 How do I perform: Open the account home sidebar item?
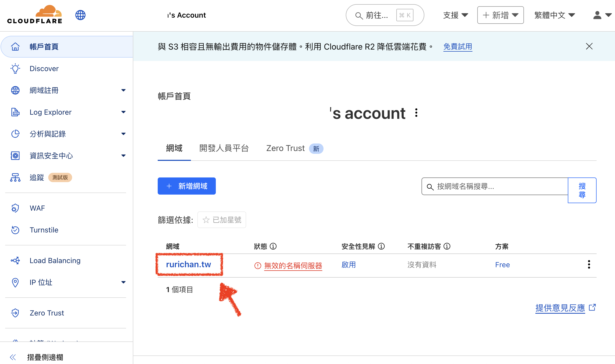pos(67,47)
